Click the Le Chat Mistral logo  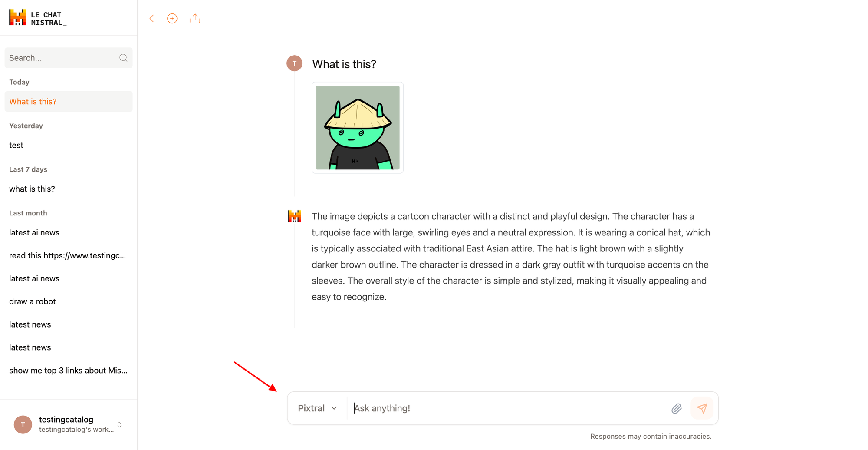[x=38, y=18]
